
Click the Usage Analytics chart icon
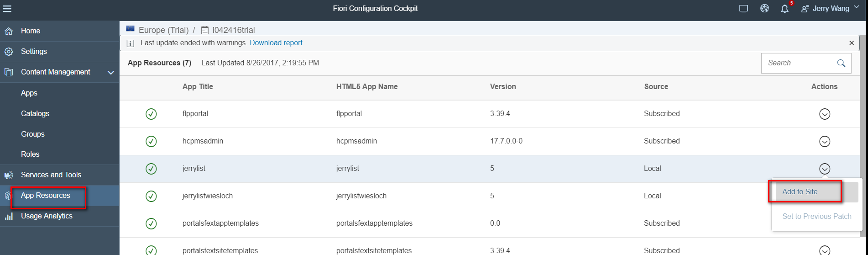pyautogui.click(x=9, y=216)
